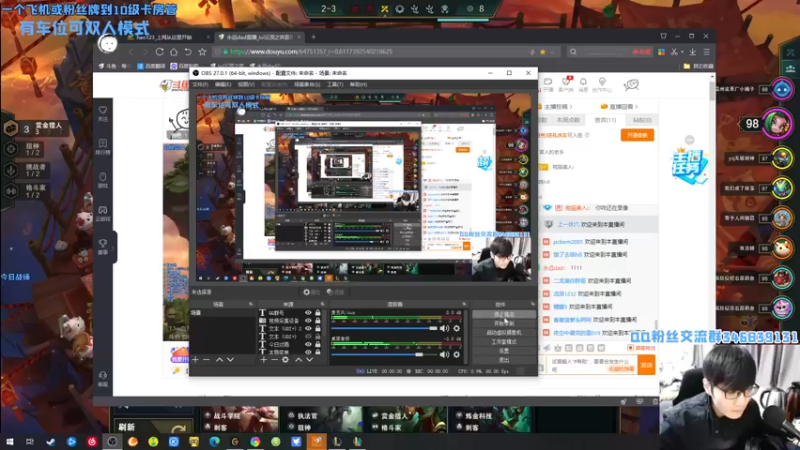
Task: Adjust second mixer channel volume slider
Action: (x=385, y=354)
